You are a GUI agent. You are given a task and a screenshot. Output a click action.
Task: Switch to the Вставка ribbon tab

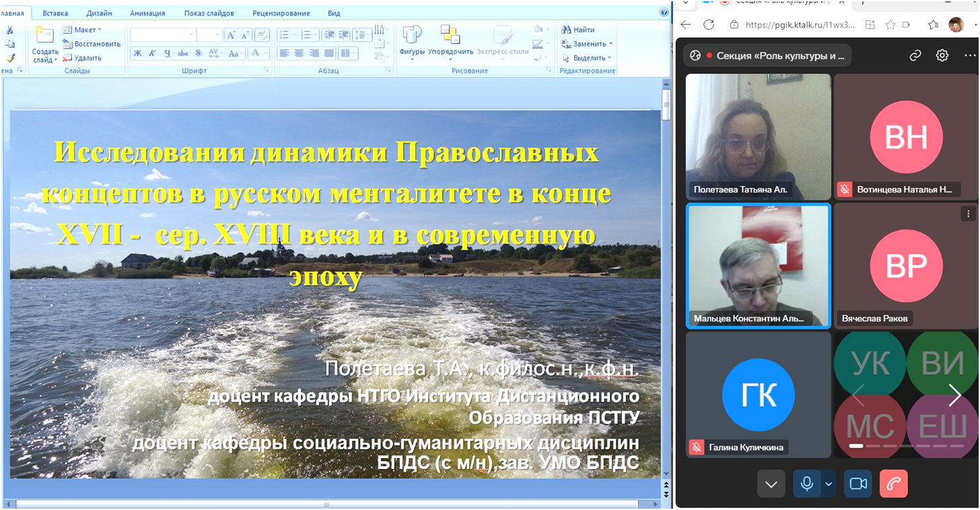[55, 13]
